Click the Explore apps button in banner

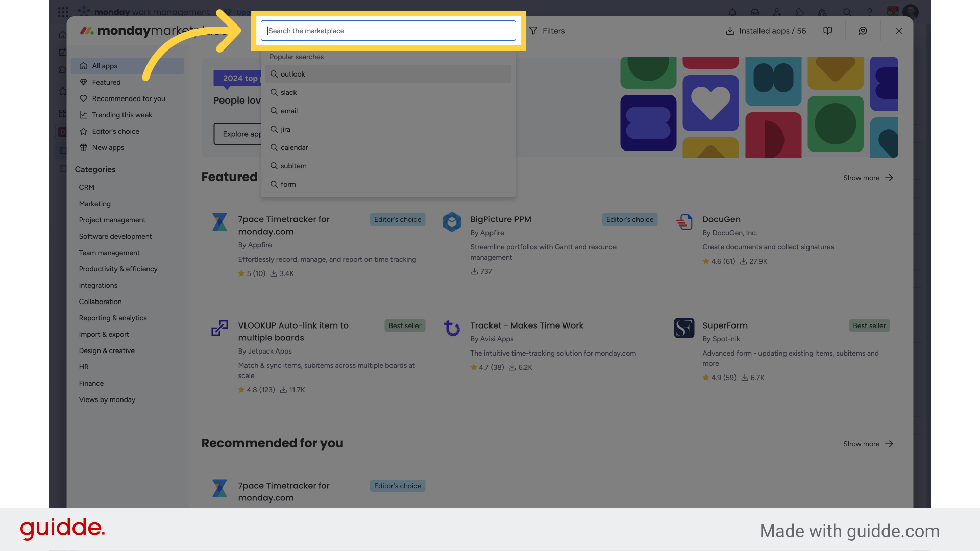238,134
